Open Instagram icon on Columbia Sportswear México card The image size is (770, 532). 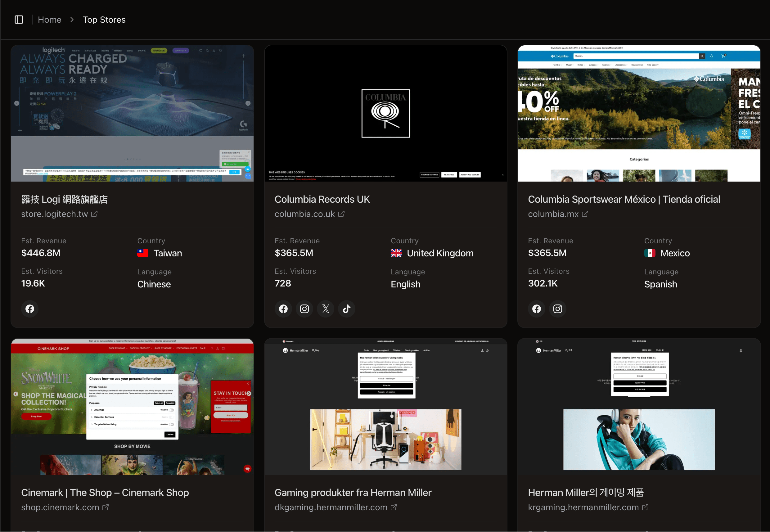click(558, 309)
